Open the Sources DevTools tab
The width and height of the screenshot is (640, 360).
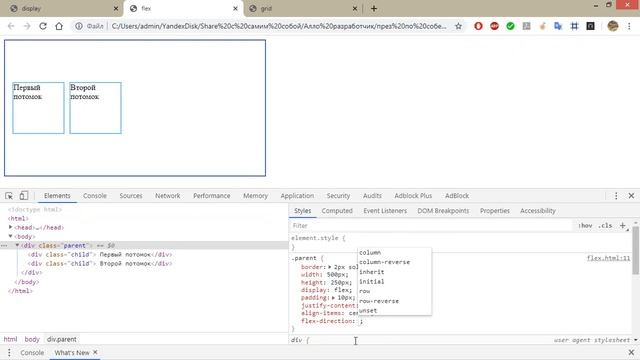131,196
